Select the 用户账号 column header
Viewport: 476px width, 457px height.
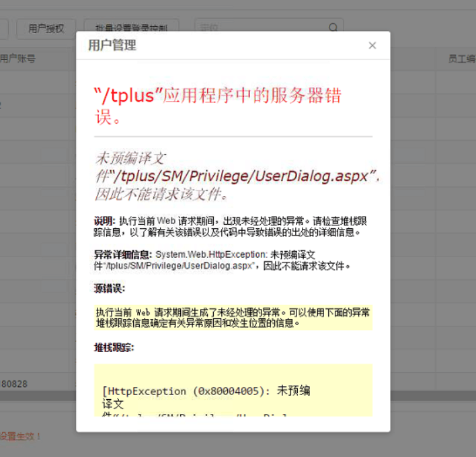(x=17, y=59)
